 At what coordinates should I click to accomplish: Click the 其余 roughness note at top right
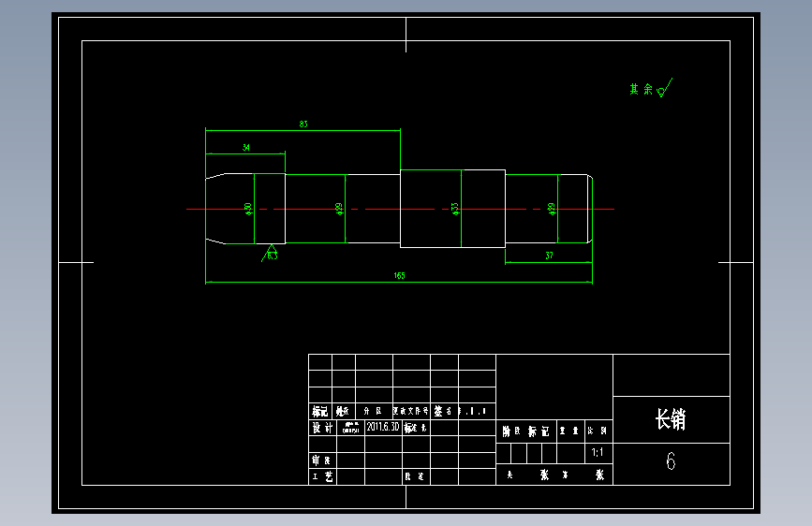point(650,89)
